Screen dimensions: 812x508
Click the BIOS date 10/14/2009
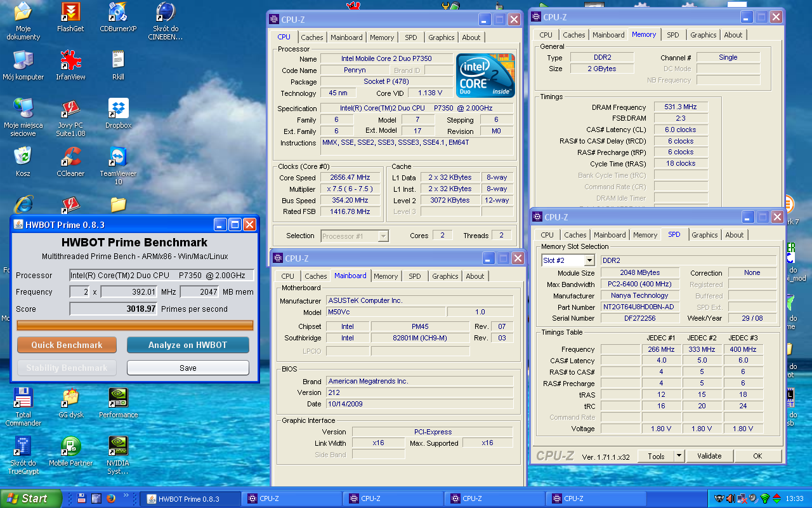click(x=419, y=404)
